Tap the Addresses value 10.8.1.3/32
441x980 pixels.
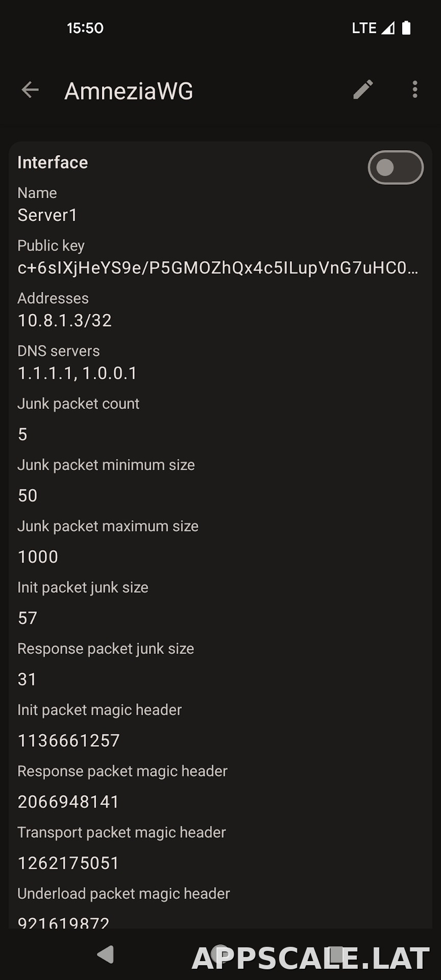click(x=65, y=321)
